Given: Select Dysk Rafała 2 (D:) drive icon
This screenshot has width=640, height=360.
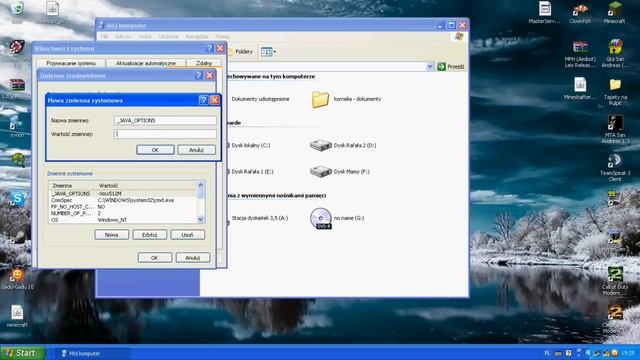Looking at the screenshot, I should click(320, 145).
